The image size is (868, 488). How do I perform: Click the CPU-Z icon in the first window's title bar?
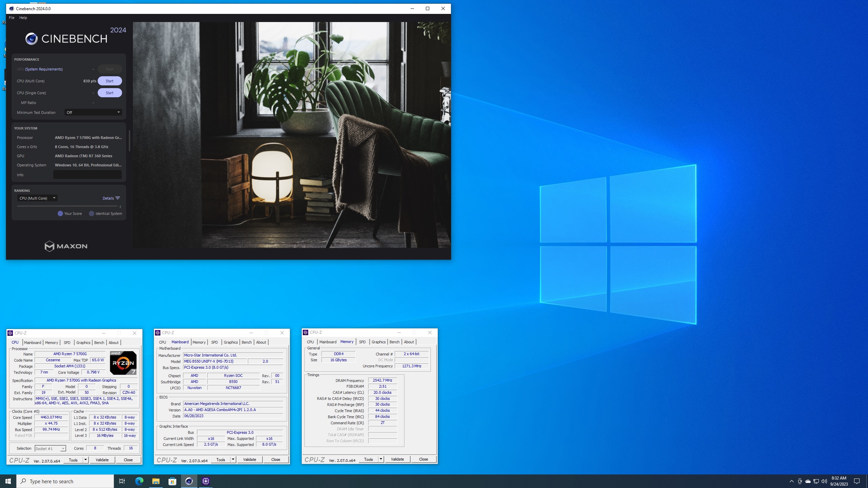(x=10, y=333)
